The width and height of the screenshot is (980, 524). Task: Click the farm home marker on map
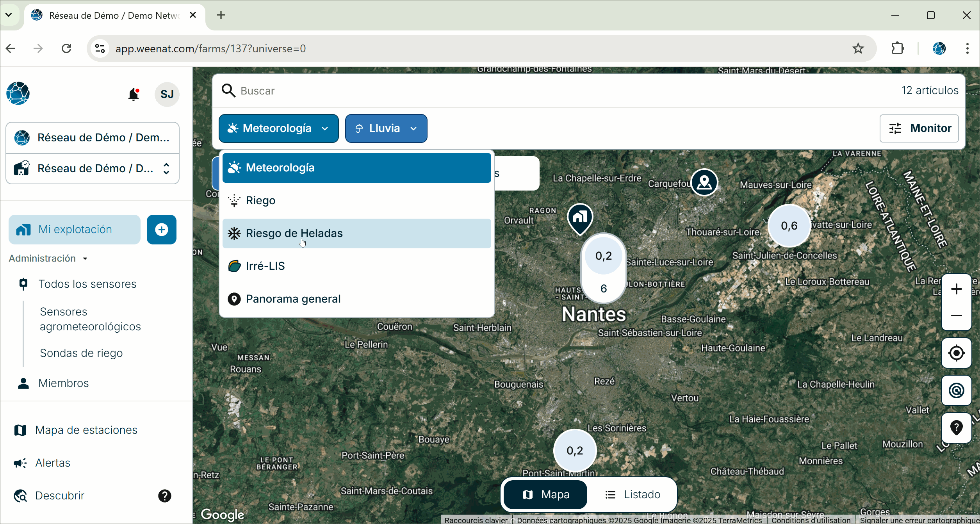tap(580, 219)
